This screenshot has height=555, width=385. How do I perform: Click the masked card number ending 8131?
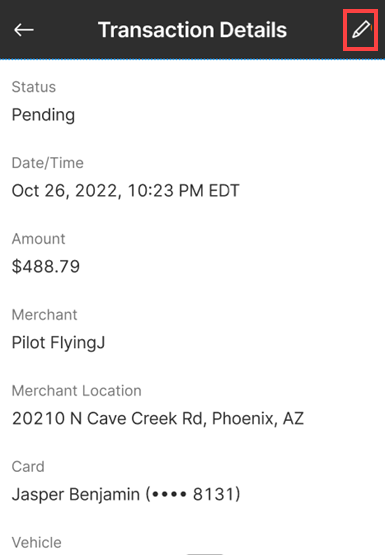coord(193,494)
